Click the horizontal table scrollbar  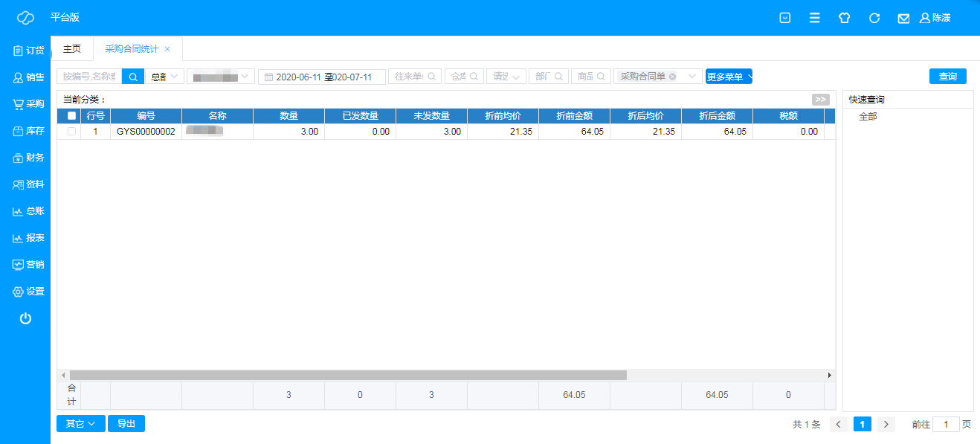click(x=348, y=376)
